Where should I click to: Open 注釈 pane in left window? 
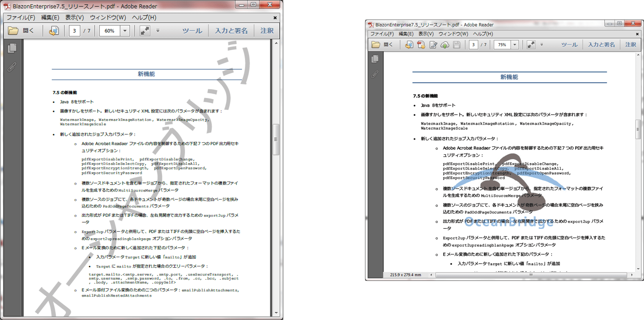point(267,31)
